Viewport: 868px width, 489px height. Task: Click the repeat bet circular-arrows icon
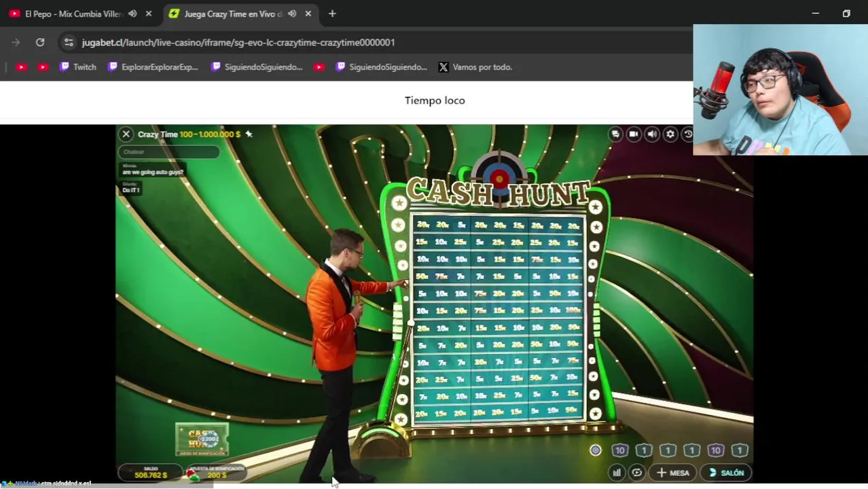636,473
